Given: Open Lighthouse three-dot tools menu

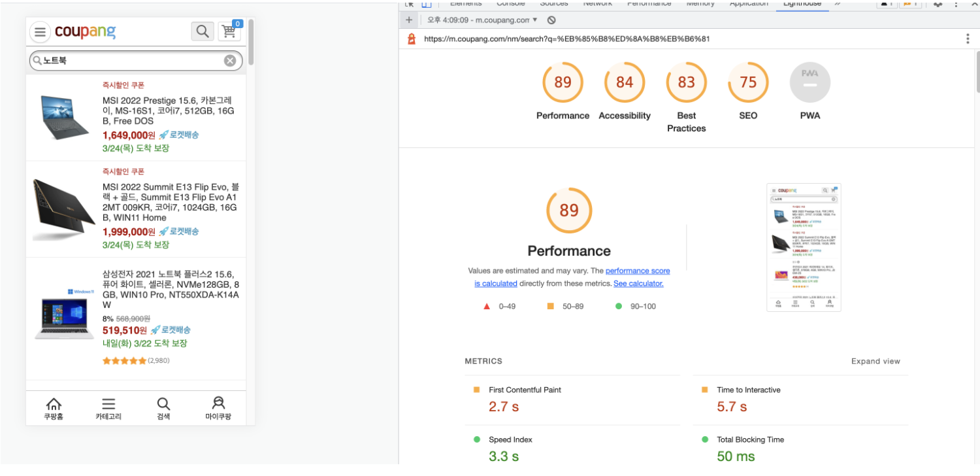Looking at the screenshot, I should (x=968, y=39).
